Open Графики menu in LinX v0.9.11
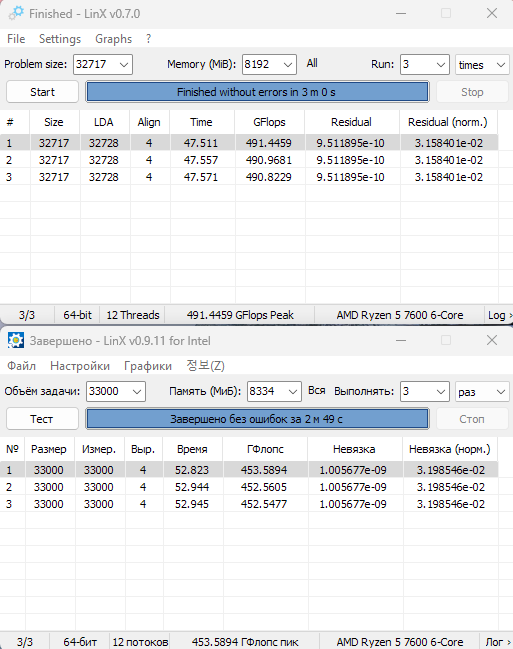The width and height of the screenshot is (513, 649). tap(148, 366)
